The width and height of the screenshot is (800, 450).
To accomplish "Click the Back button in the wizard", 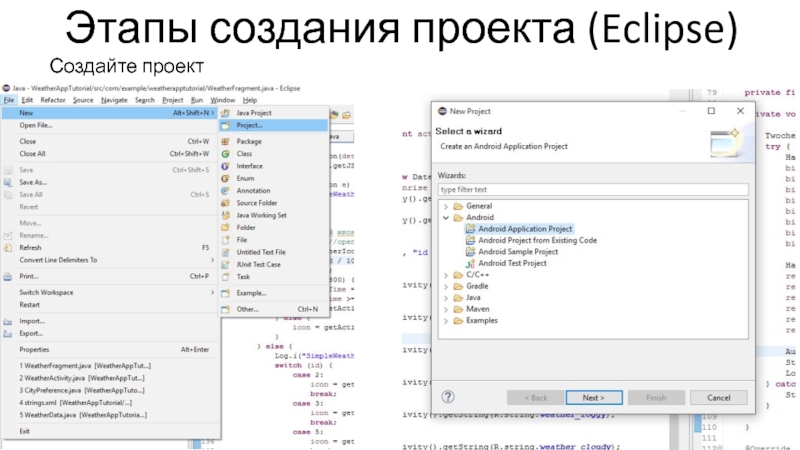I will 535,397.
